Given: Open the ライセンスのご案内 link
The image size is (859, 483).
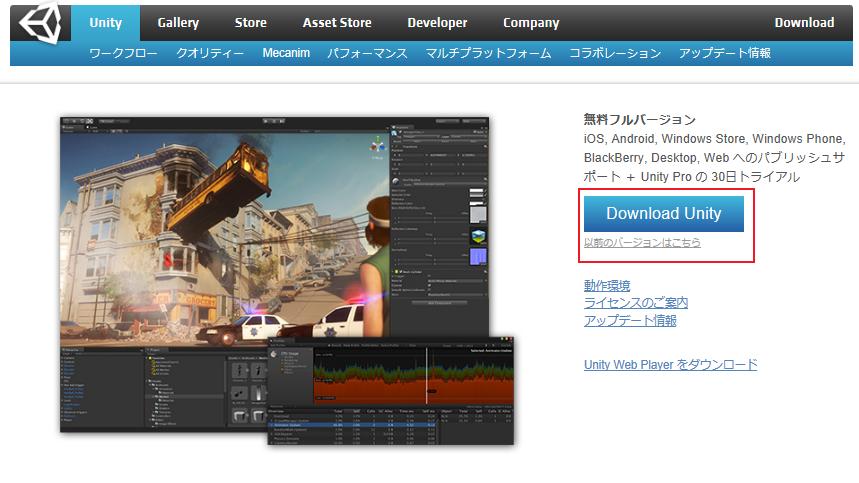Looking at the screenshot, I should click(x=636, y=303).
